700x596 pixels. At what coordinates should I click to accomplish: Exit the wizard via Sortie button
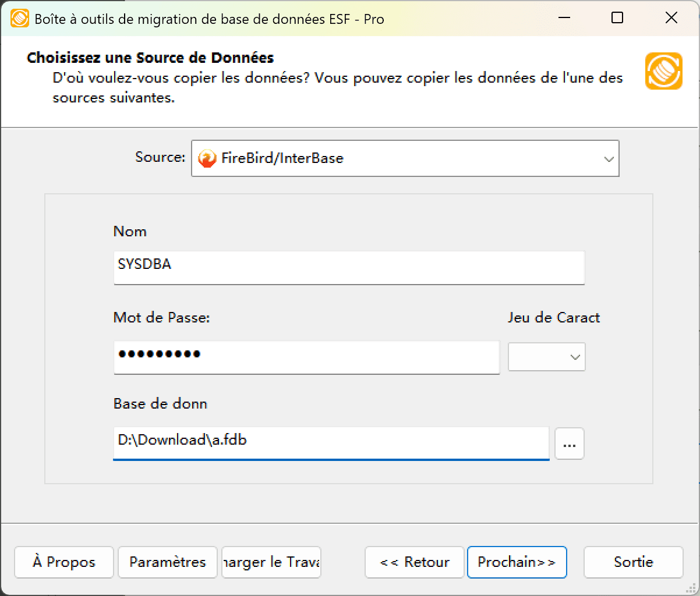(x=633, y=562)
